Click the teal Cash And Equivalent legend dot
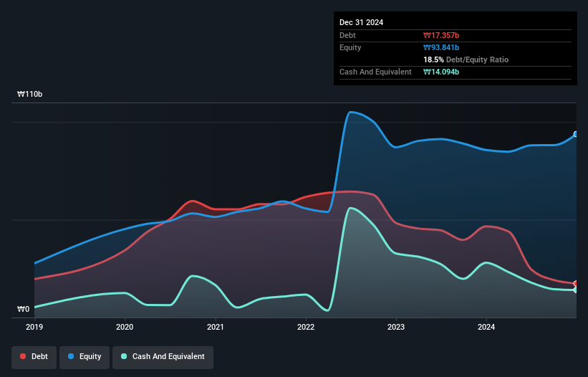The image size is (588, 377). click(x=124, y=356)
